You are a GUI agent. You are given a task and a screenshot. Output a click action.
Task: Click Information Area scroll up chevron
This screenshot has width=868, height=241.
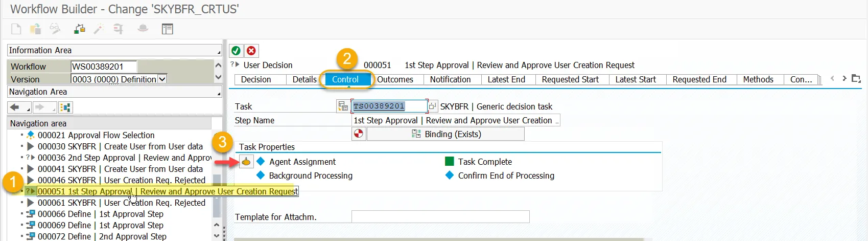[218, 65]
